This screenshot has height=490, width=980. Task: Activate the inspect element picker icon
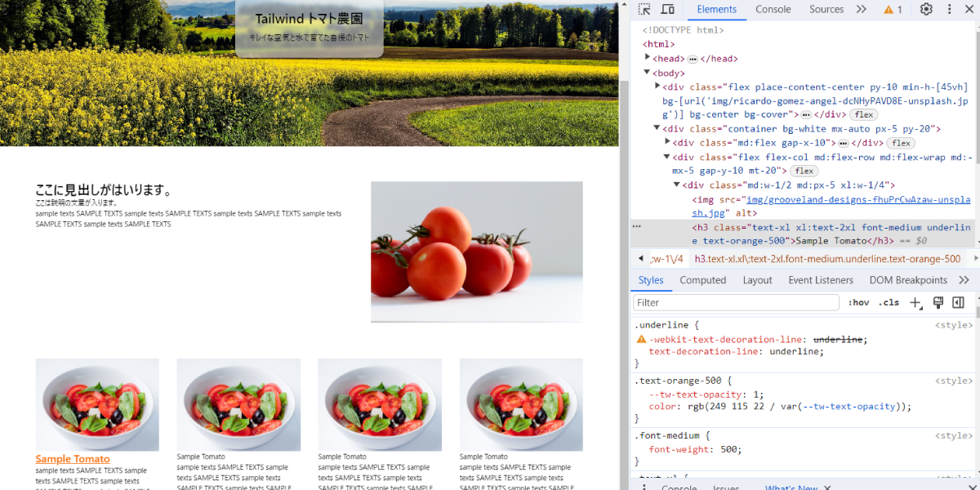644,10
